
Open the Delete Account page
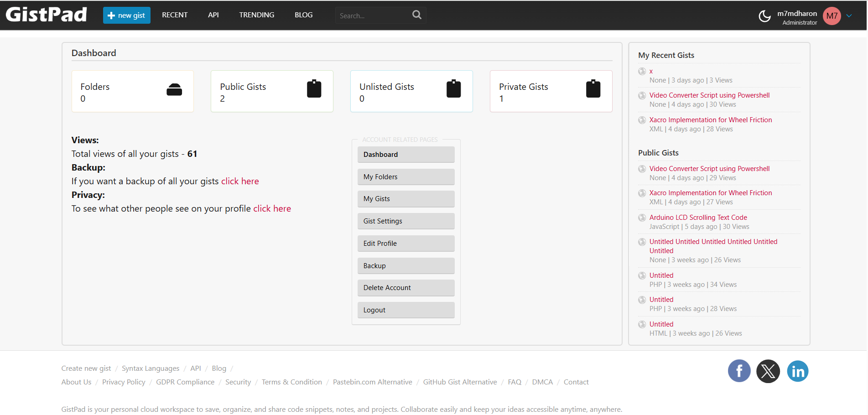point(405,287)
